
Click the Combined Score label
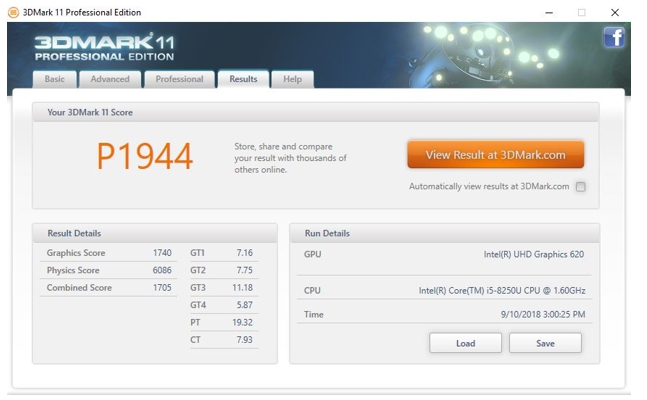click(x=79, y=287)
